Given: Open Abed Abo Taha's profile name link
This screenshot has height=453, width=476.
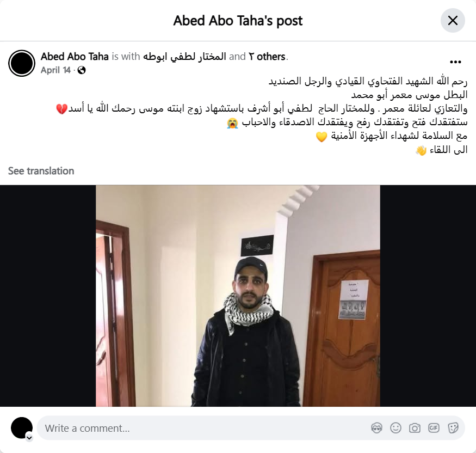Looking at the screenshot, I should point(75,57).
